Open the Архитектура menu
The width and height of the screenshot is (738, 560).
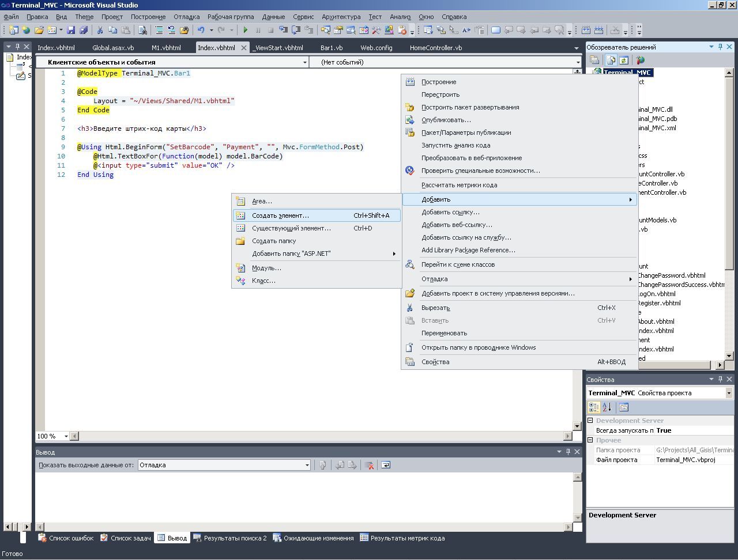pos(341,17)
